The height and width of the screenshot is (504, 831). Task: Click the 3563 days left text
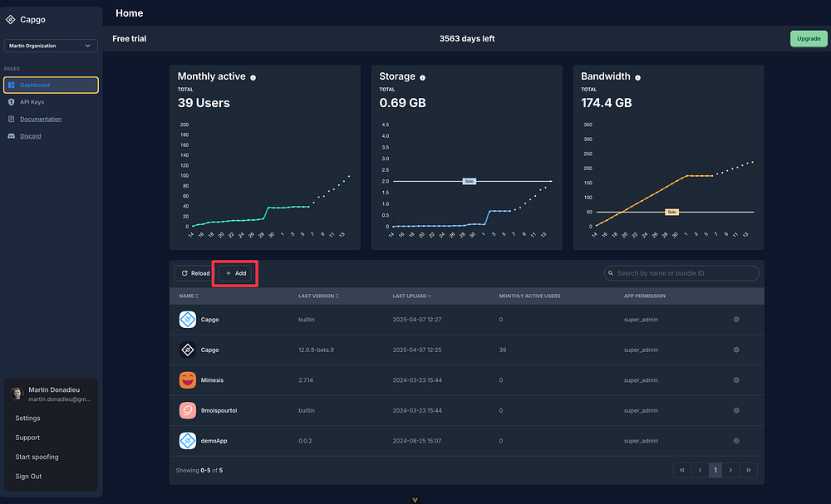coord(467,39)
